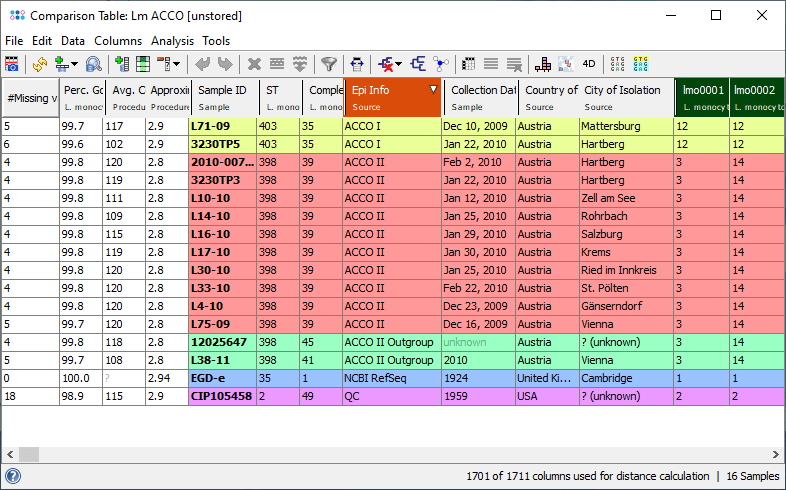Click the lmo0001 column header
786x490 pixels.
click(702, 98)
